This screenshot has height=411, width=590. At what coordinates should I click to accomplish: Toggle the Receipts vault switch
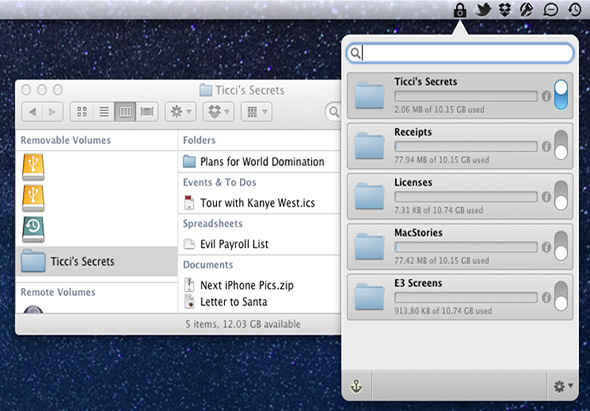click(x=561, y=145)
